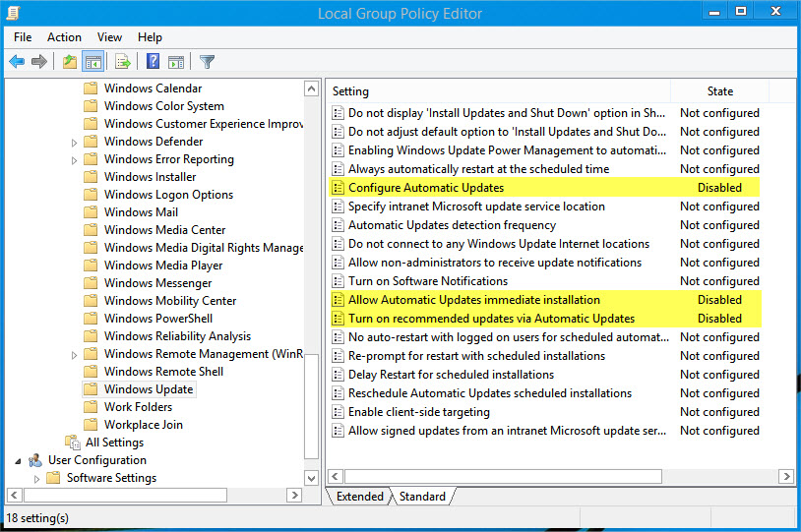This screenshot has height=532, width=801.
Task: Click tree pane horizontal scroll-right arrow
Action: point(294,495)
